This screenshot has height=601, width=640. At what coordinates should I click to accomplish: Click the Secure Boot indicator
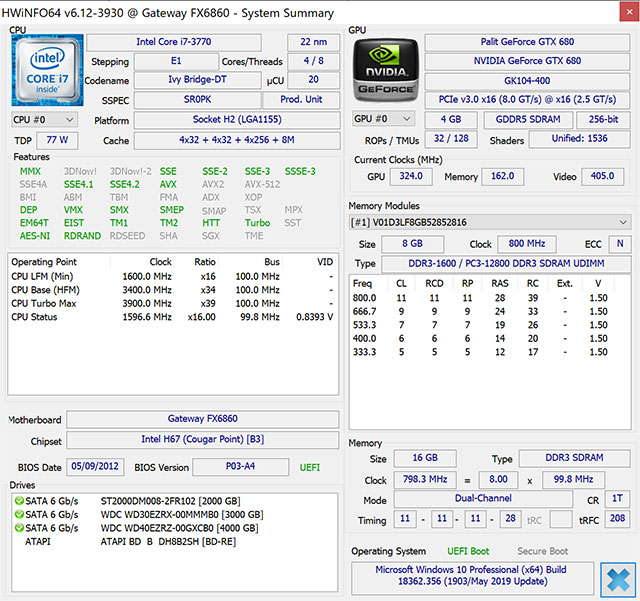[x=542, y=551]
